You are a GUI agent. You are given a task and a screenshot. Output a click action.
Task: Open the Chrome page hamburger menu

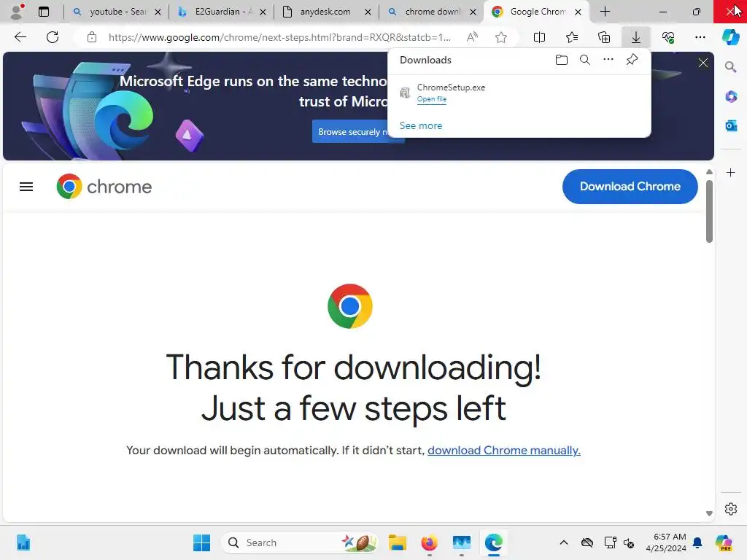click(x=26, y=187)
